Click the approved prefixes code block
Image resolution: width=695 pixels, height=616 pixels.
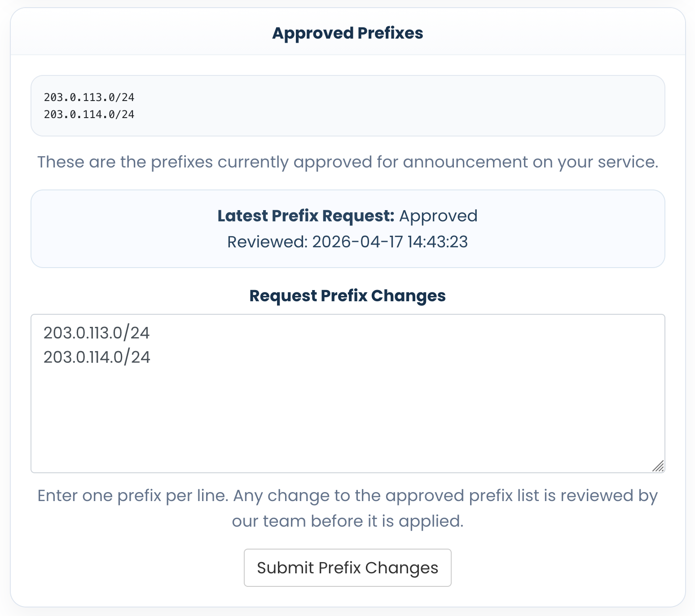click(347, 106)
